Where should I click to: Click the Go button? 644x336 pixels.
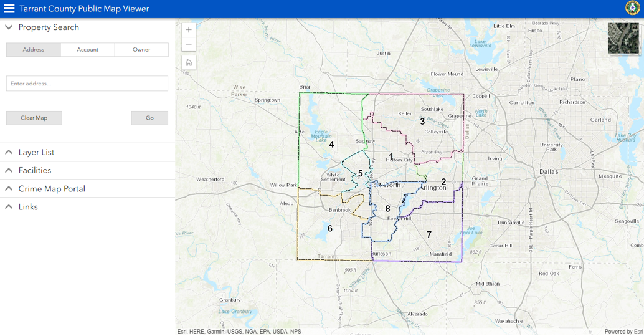(149, 118)
